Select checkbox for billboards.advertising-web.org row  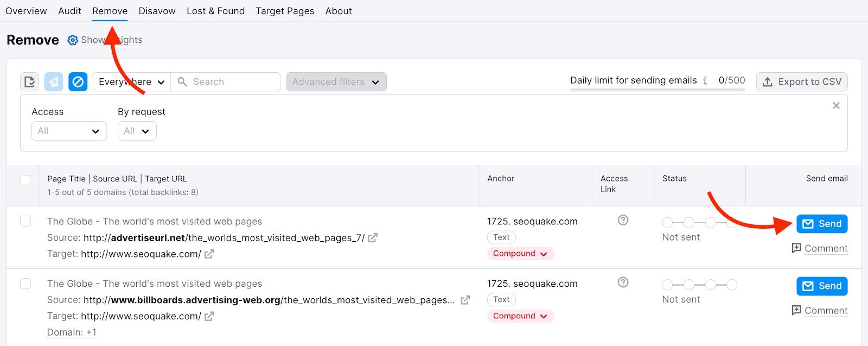click(25, 284)
